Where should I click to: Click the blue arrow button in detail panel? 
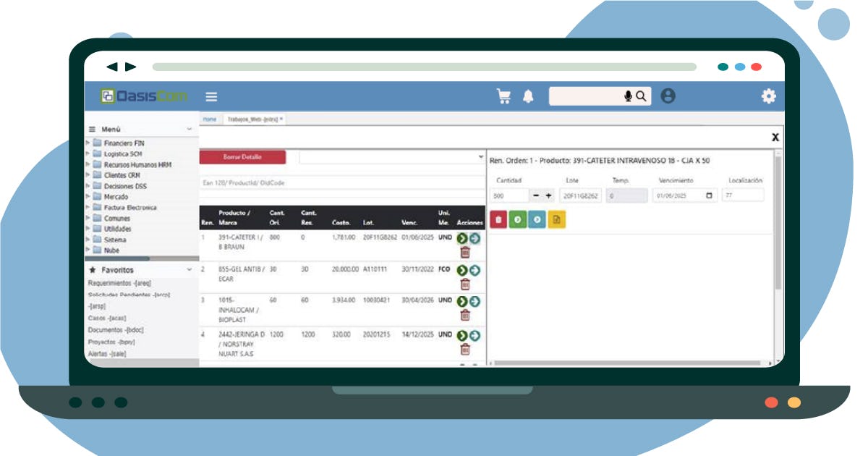pyautogui.click(x=537, y=219)
